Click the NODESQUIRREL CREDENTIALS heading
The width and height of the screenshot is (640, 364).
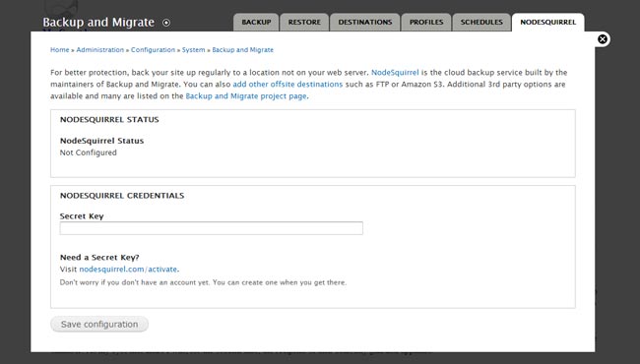122,196
